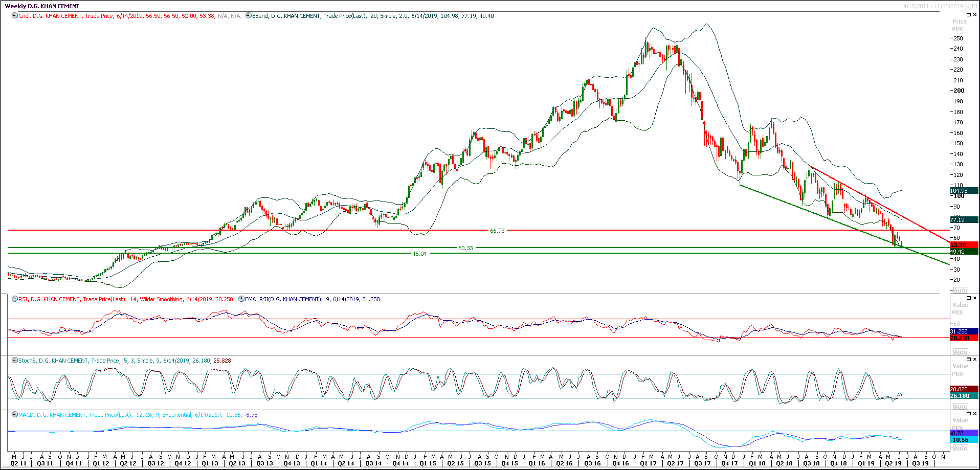This screenshot has height=470, width=980.
Task: Click the 26.180 stochastic value tag
Action: (x=964, y=396)
